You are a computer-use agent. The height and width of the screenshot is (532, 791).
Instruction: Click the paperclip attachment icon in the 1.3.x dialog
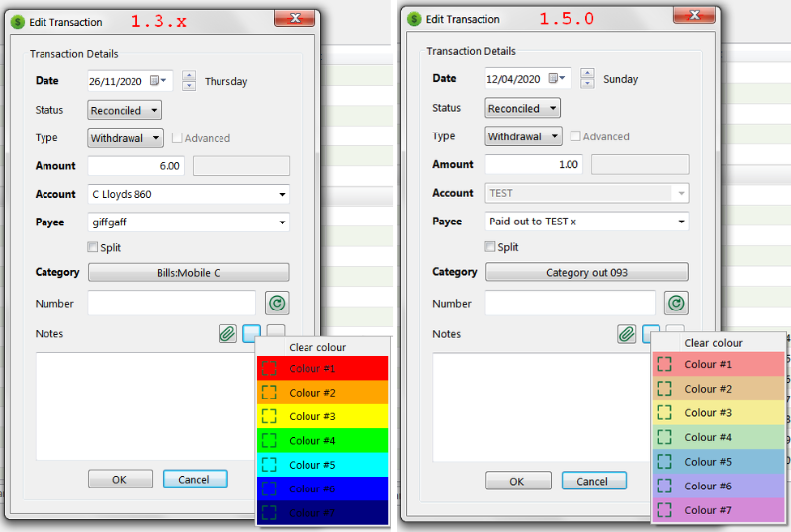[228, 334]
